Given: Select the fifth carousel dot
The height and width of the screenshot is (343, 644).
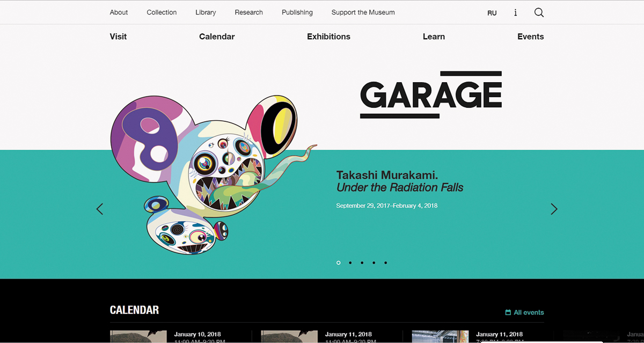Looking at the screenshot, I should pyautogui.click(x=385, y=262).
